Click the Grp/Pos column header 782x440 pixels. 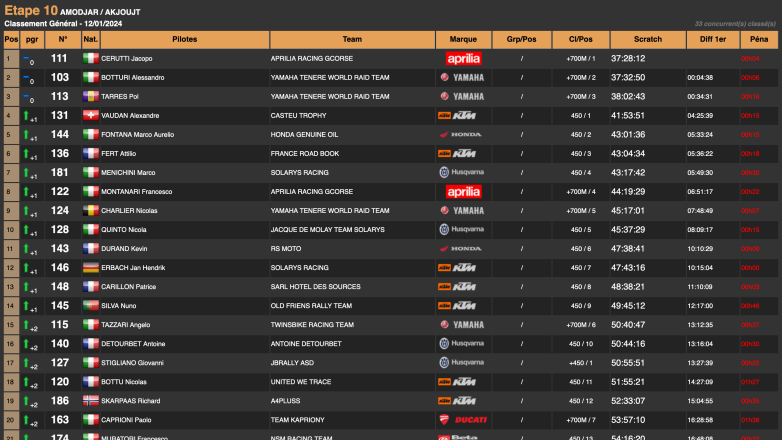tap(522, 39)
